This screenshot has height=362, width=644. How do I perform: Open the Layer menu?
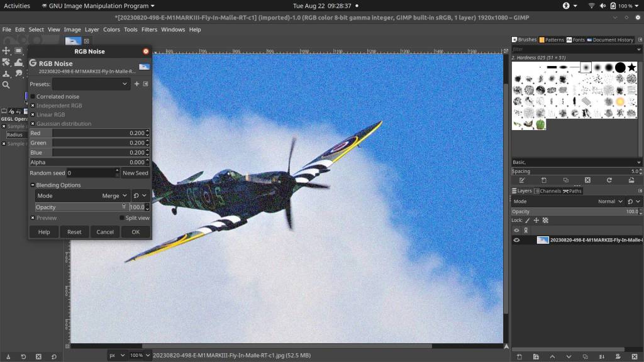click(92, 30)
